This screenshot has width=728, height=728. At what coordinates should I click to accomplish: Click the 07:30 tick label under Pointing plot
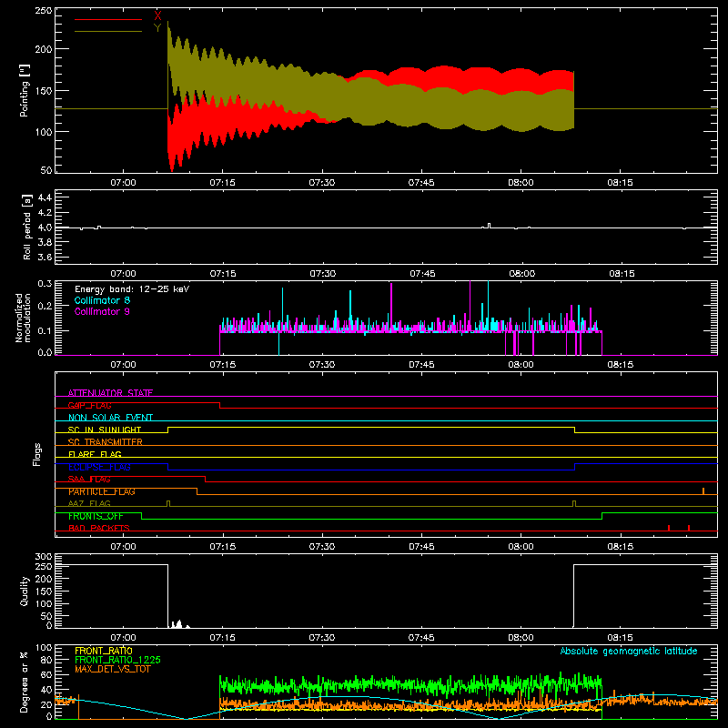(x=322, y=183)
